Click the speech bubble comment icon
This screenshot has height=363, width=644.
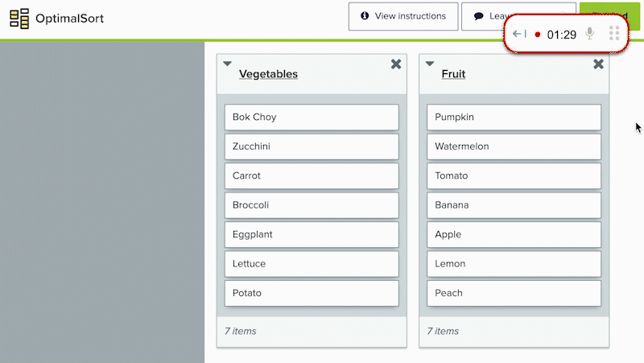[x=478, y=16]
